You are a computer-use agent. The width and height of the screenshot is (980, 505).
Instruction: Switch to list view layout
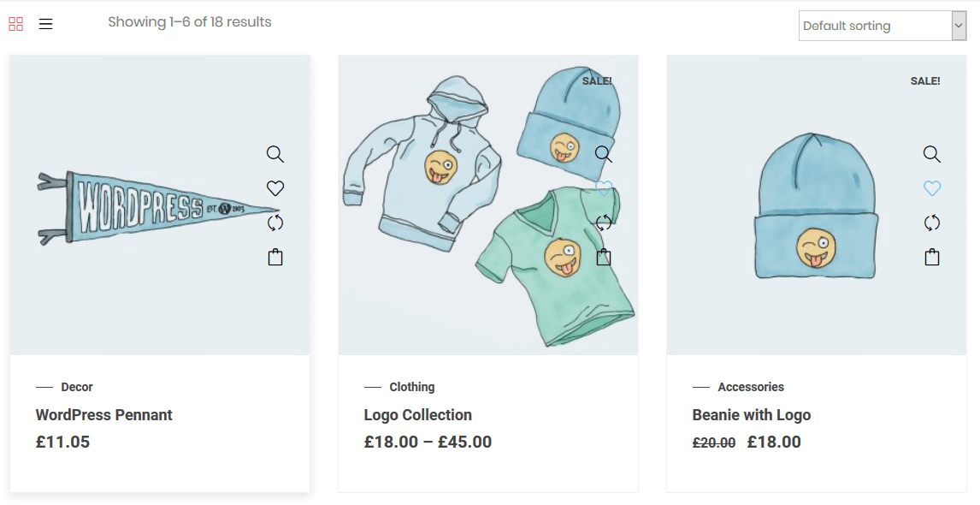46,24
